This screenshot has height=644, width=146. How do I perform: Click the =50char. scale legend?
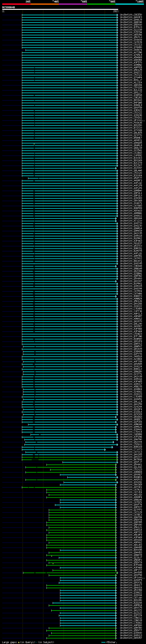click(109, 642)
